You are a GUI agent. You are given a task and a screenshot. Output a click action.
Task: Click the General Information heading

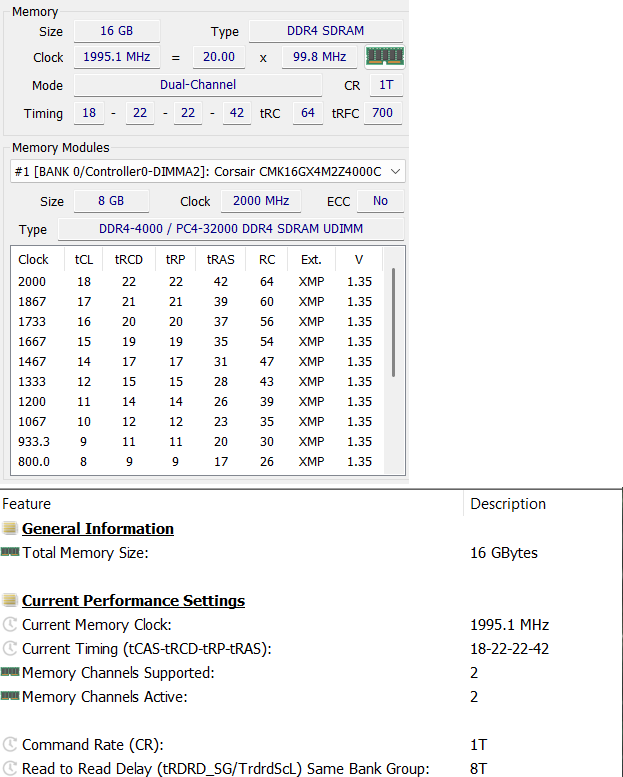pyautogui.click(x=98, y=528)
